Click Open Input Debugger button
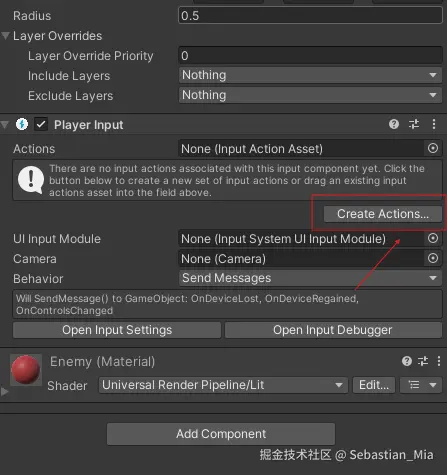 click(333, 330)
